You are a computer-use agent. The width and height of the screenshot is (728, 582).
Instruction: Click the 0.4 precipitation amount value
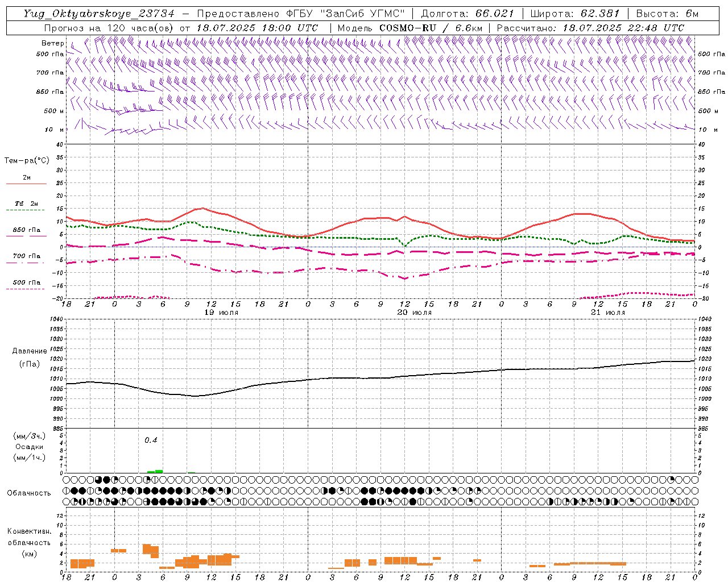click(x=151, y=440)
